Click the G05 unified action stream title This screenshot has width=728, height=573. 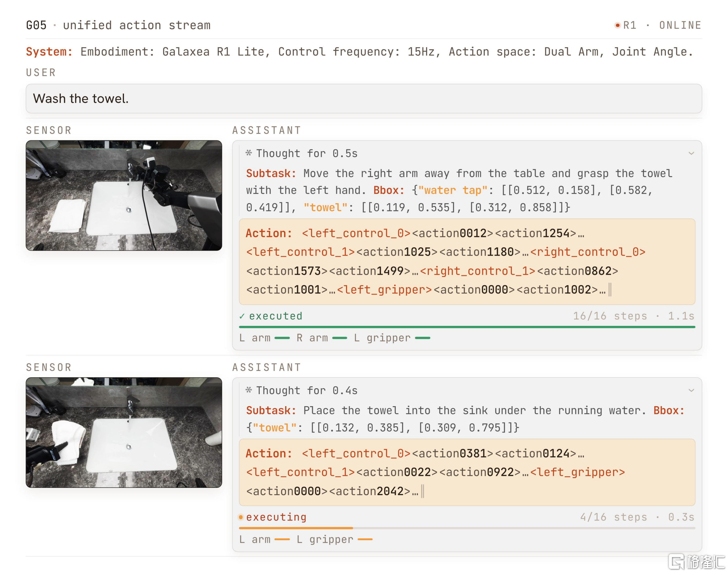tap(118, 25)
